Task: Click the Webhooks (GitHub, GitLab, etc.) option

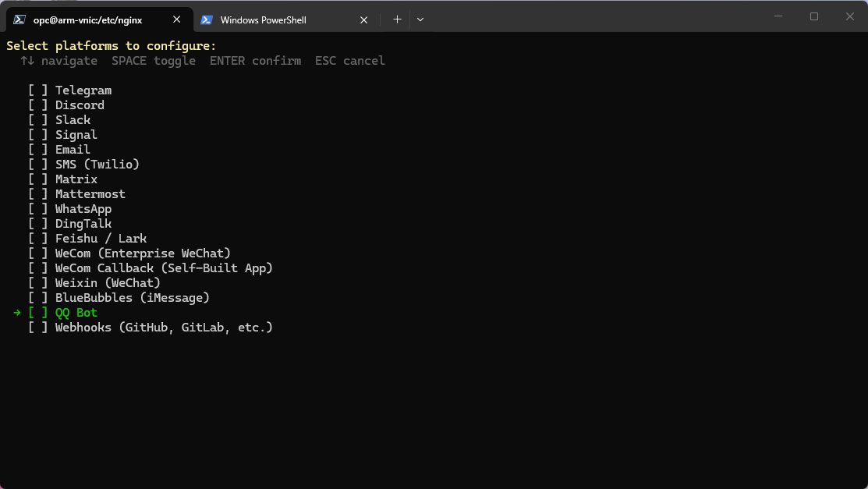Action: pos(164,328)
